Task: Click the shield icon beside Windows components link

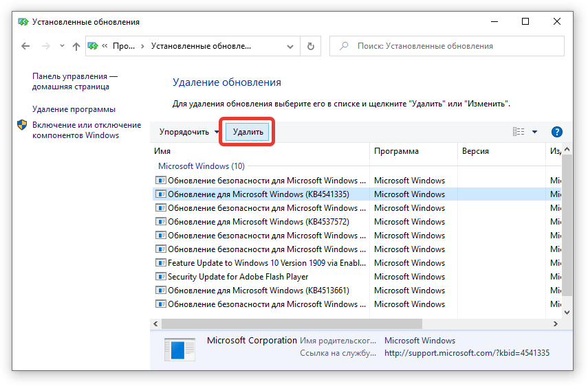Action: (22, 125)
